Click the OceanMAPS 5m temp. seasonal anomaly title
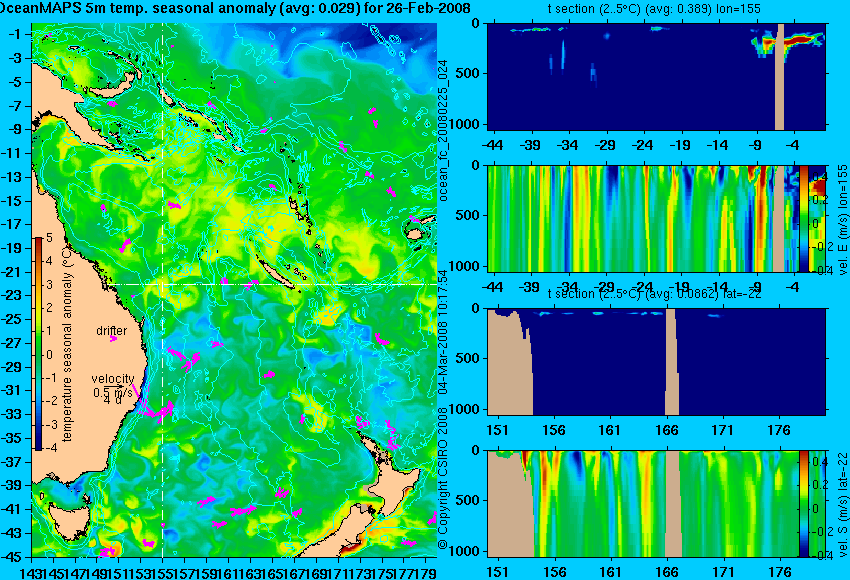Viewport: 850px width, 580px height. (x=235, y=8)
